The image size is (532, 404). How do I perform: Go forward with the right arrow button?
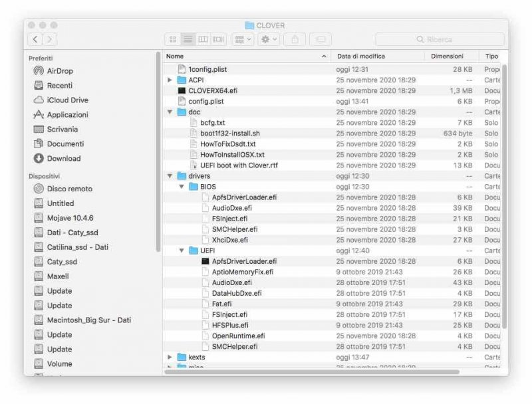click(x=49, y=39)
